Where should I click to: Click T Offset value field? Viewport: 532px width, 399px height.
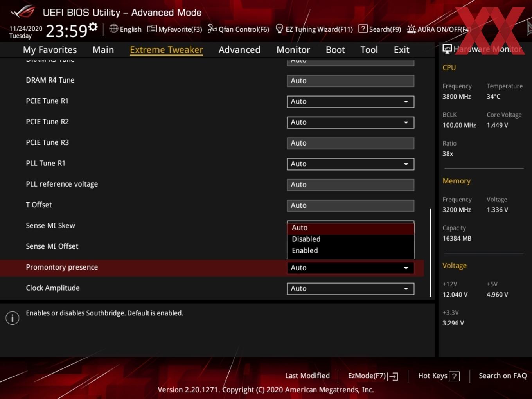pos(350,205)
